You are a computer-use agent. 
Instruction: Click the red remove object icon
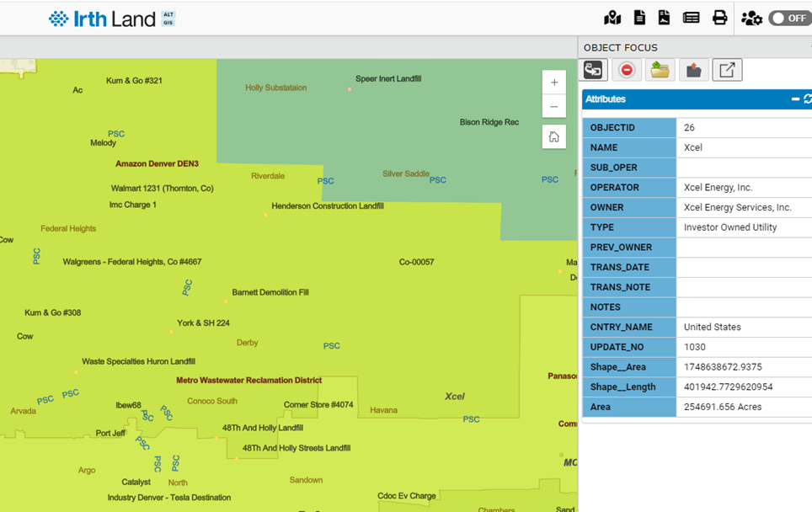pos(627,69)
